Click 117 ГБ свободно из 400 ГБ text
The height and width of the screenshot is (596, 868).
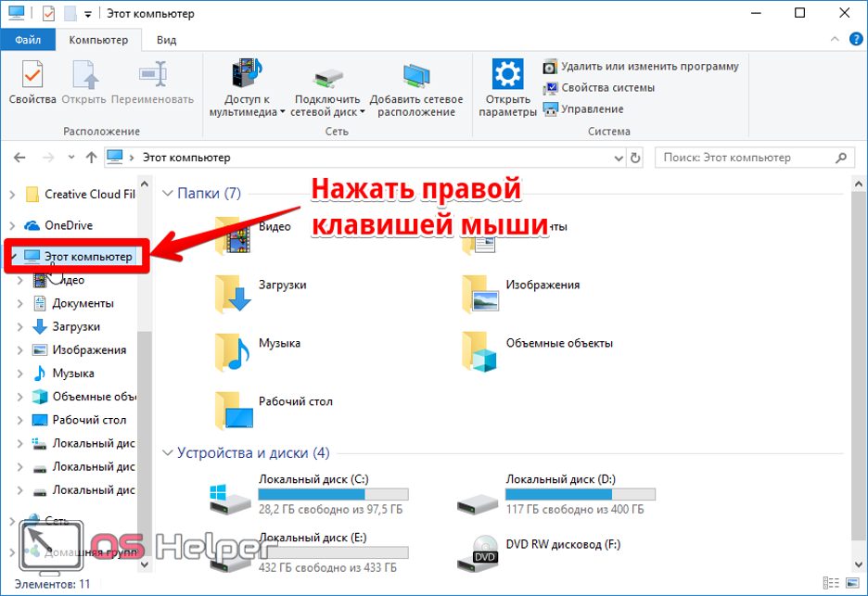coord(575,509)
